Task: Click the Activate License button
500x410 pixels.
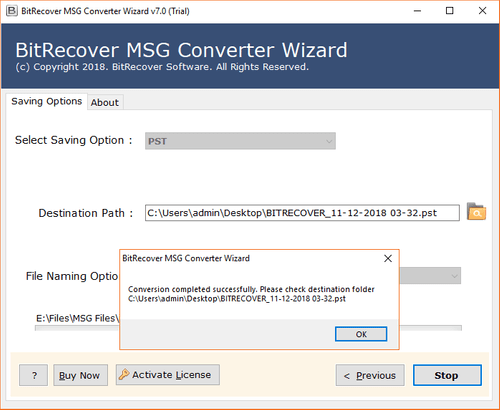Action: [x=168, y=375]
